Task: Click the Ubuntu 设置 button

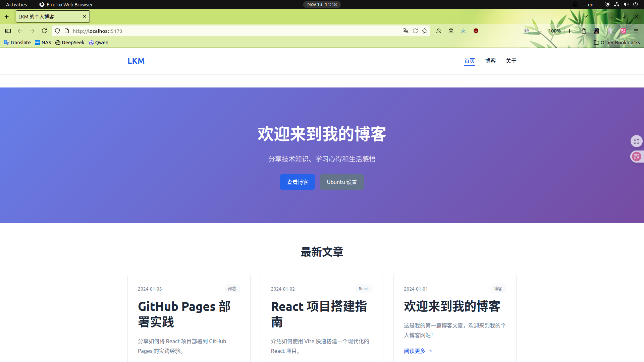Action: pos(341,182)
